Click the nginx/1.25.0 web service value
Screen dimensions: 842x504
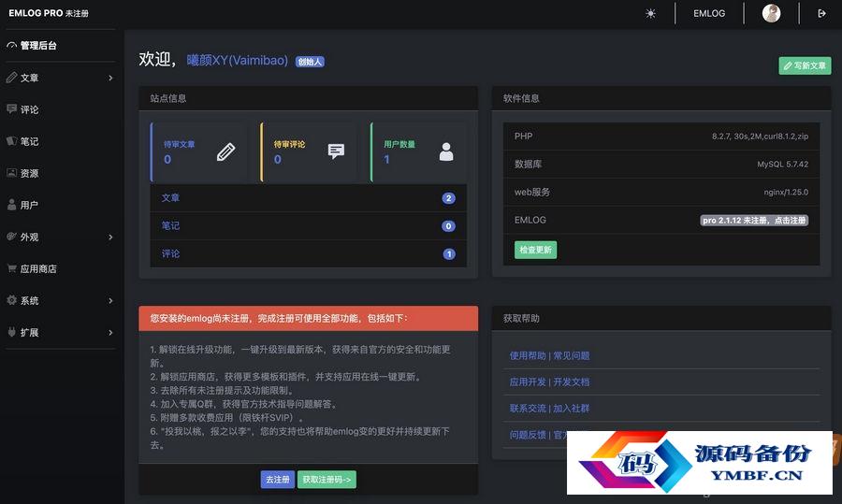pos(786,192)
